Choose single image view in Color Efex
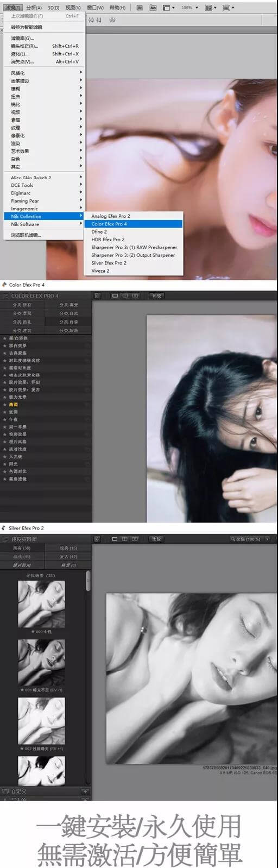The image size is (278, 868). coord(115,296)
